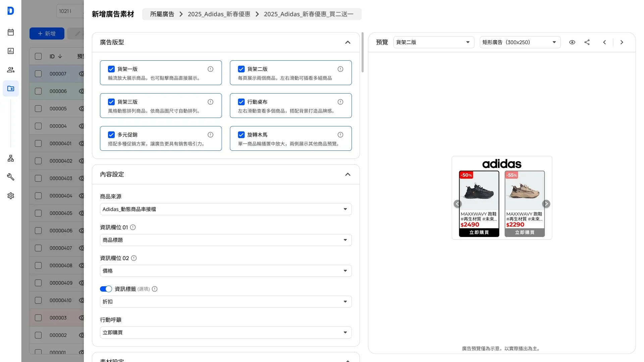
Task: Uncheck the 多元促銷 checkbox
Action: coord(111,135)
